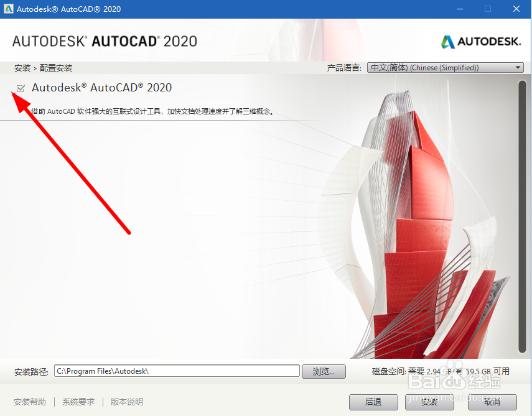Click the 磁盘空间 disk space text
532x416 pixels.
click(x=441, y=371)
